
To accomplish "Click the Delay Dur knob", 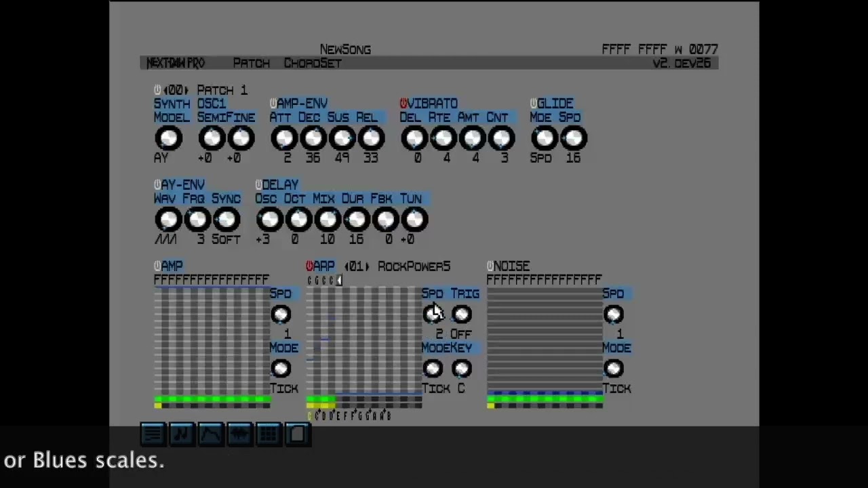I will point(357,220).
